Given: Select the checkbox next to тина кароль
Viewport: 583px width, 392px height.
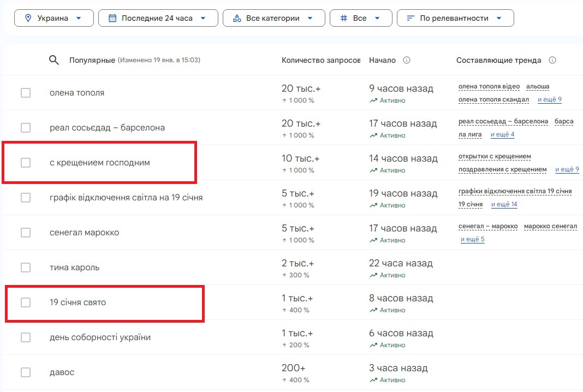Looking at the screenshot, I should tap(26, 268).
